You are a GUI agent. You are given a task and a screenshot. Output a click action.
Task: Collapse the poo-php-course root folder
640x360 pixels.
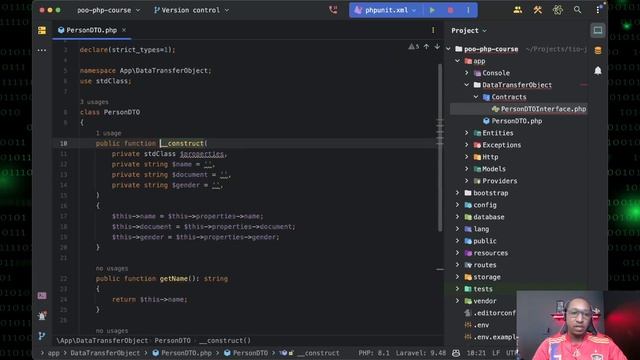449,49
